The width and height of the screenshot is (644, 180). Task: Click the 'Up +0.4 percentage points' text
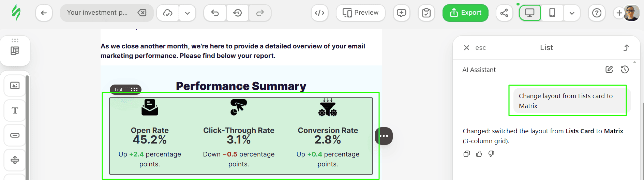pos(328,159)
